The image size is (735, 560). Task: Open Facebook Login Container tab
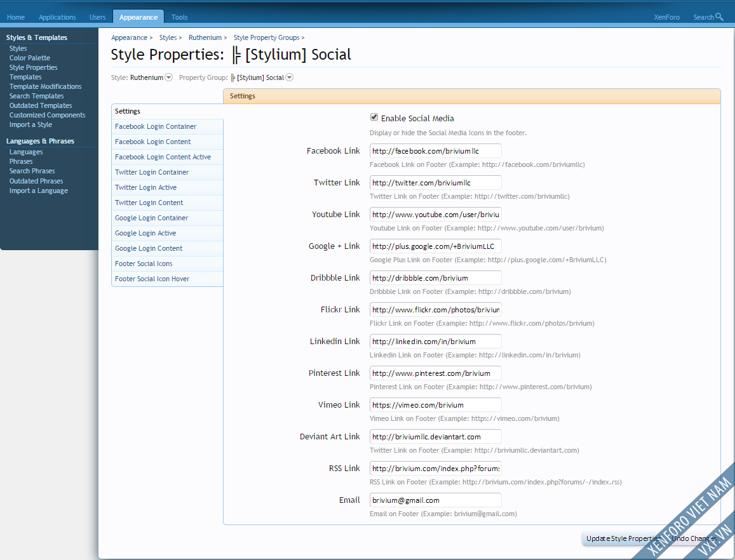167,126
